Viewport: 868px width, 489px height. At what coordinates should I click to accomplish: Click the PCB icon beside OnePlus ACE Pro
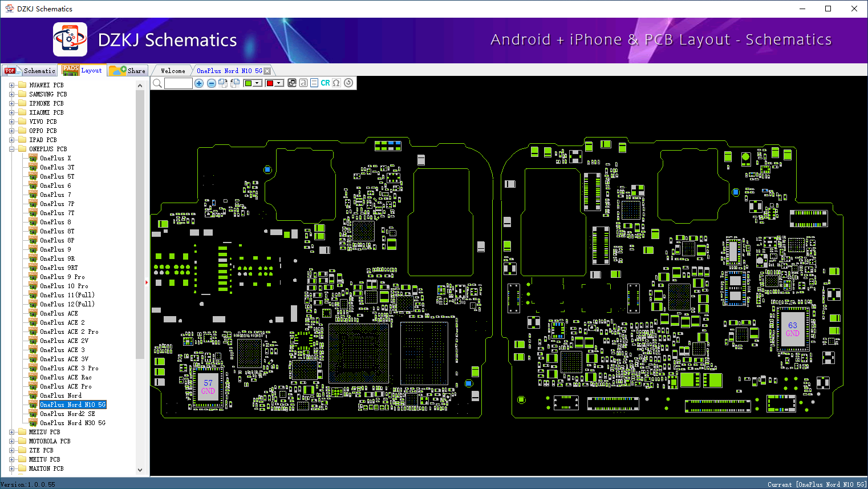[x=34, y=386]
